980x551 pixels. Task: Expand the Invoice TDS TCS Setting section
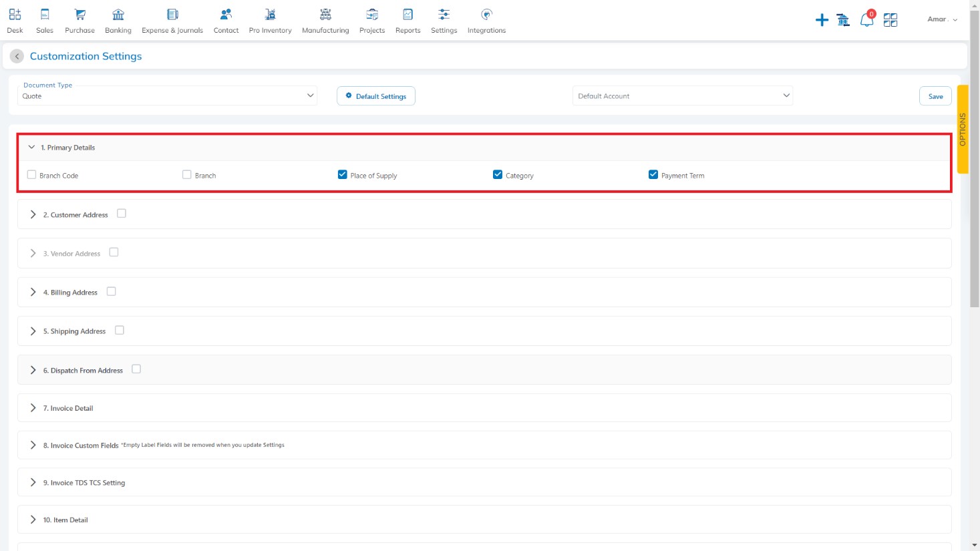(33, 482)
